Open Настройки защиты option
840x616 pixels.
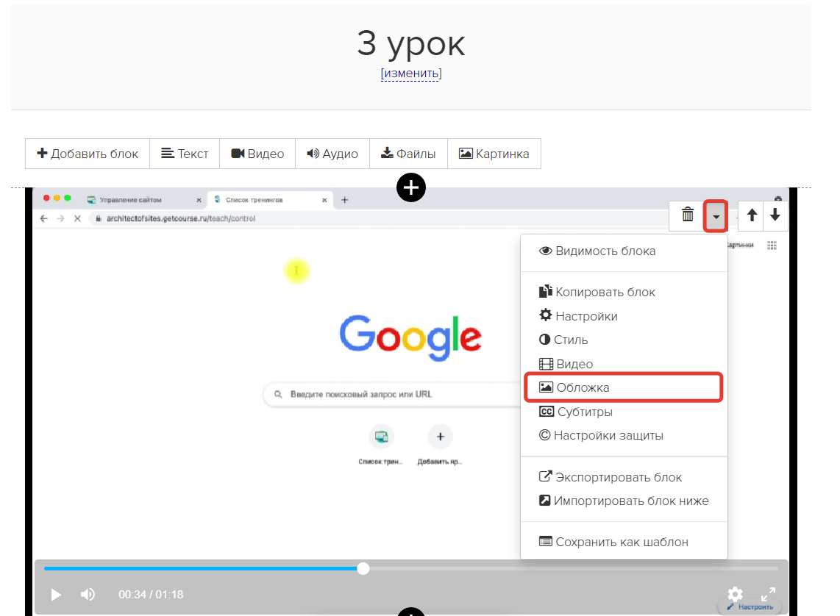tap(624, 436)
